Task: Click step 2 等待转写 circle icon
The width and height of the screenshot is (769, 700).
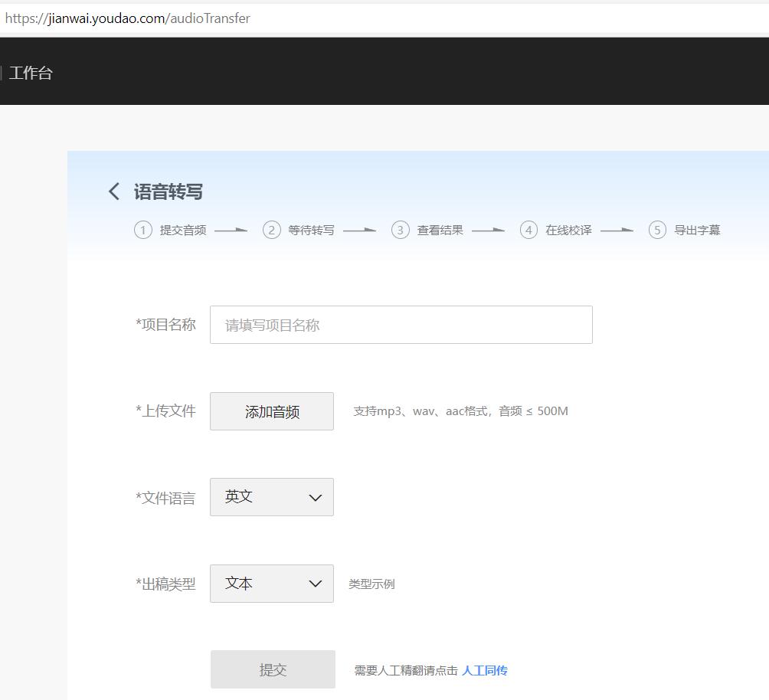Action: point(271,230)
